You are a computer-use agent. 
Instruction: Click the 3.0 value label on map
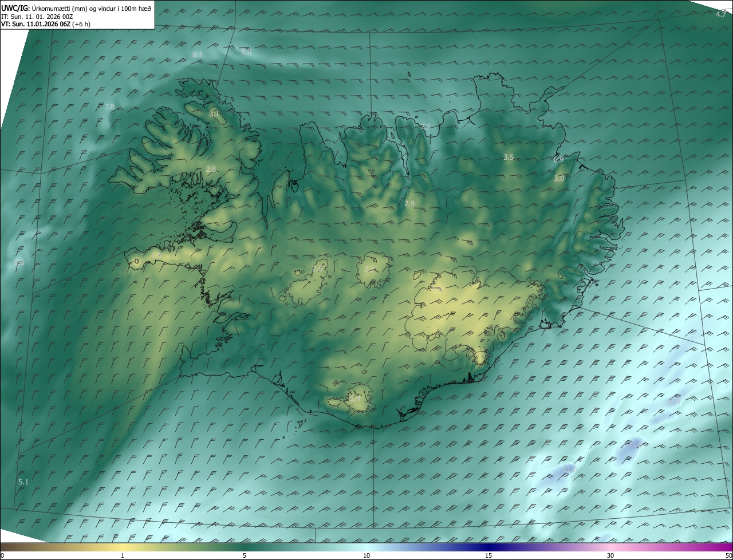click(x=559, y=179)
